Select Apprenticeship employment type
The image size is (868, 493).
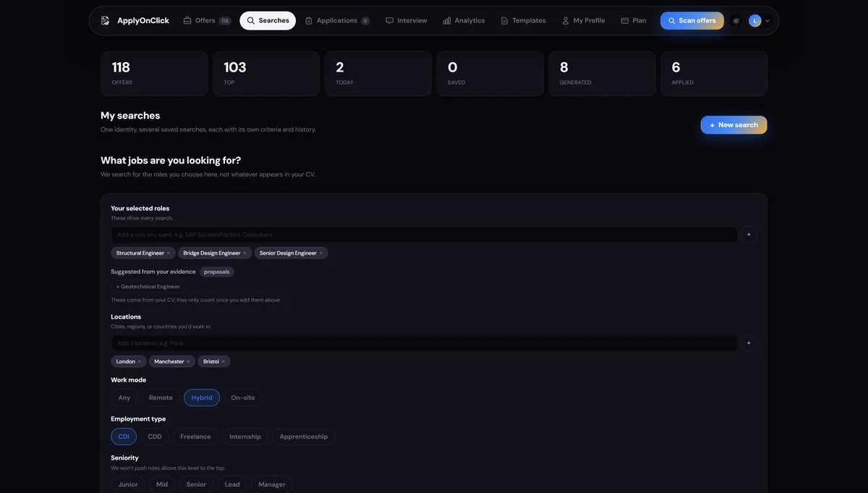tap(304, 437)
